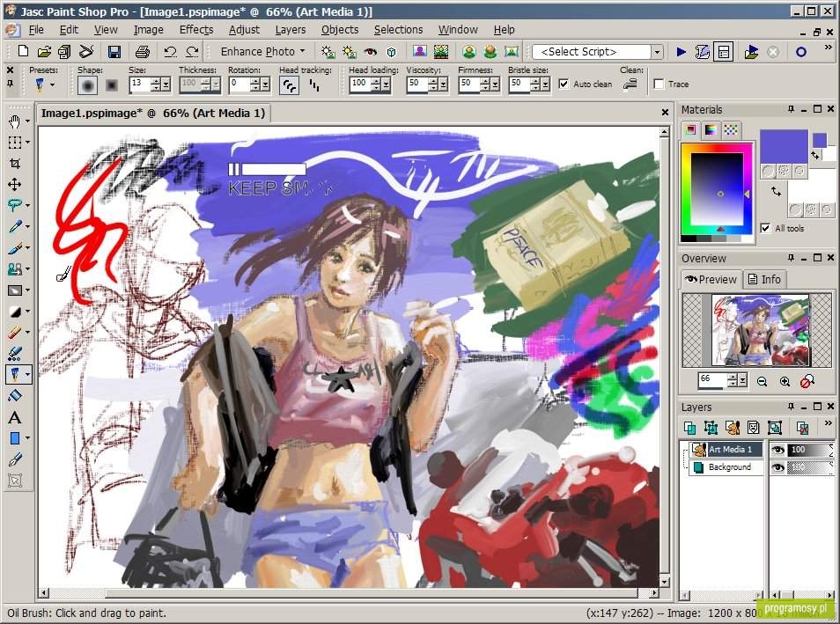Open the Viscosity slider dropdown
The height and width of the screenshot is (624, 840).
444,84
